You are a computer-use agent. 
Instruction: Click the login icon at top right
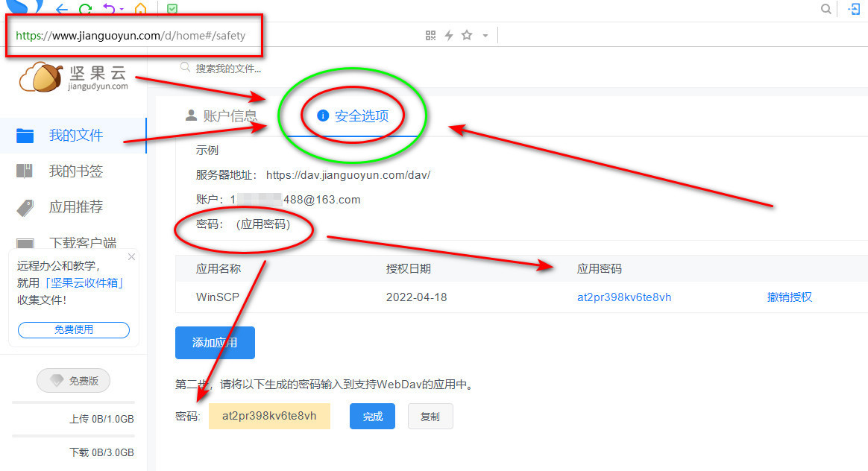point(854,9)
